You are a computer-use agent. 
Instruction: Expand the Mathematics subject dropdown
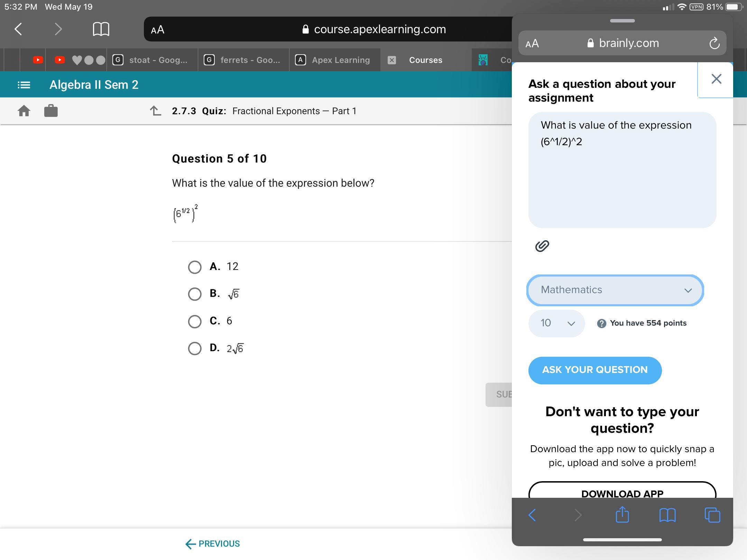(x=615, y=290)
